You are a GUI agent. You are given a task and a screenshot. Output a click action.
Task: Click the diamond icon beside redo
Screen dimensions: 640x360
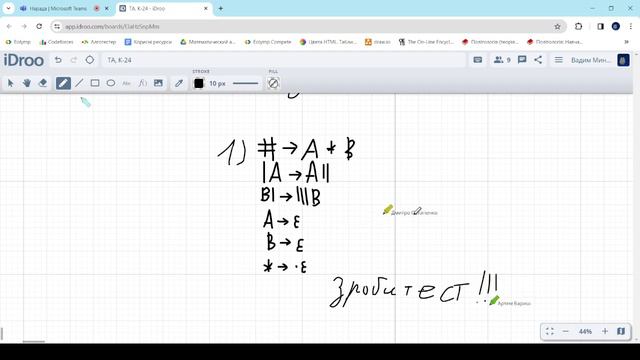90,60
